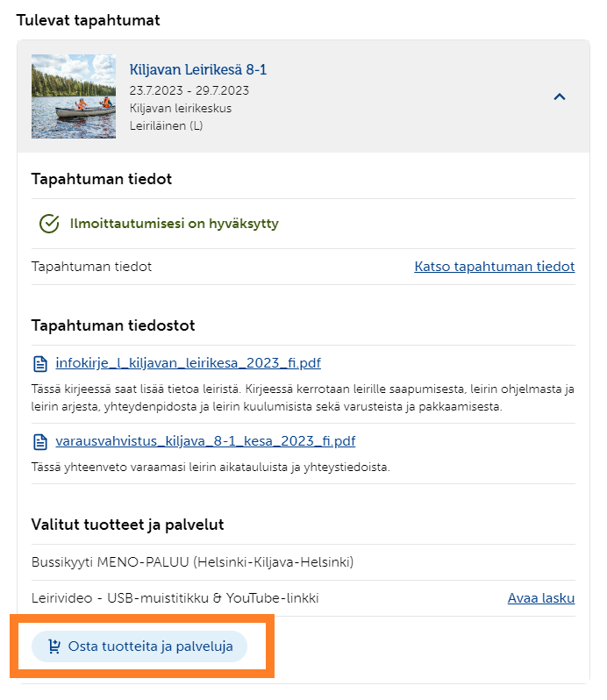Open the Avaa lasku invoice link
The width and height of the screenshot is (607, 700).
click(x=541, y=598)
